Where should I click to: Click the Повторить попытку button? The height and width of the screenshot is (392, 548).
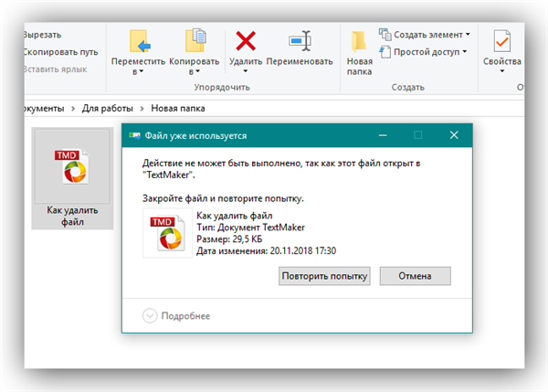[x=324, y=276]
